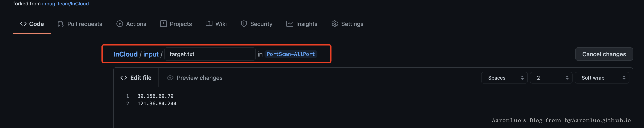Navigate to the input folder breadcrumb
Image resolution: width=644 pixels, height=128 pixels.
(151, 54)
